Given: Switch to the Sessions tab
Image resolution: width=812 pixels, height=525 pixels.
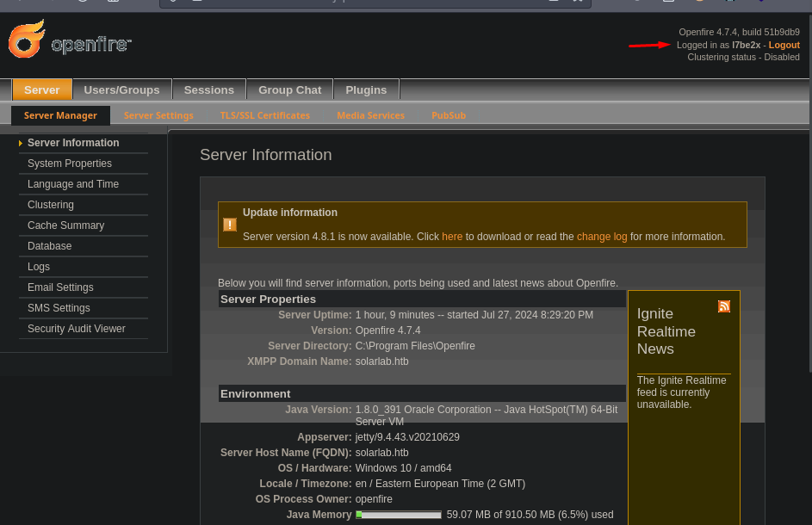Looking at the screenshot, I should [208, 90].
